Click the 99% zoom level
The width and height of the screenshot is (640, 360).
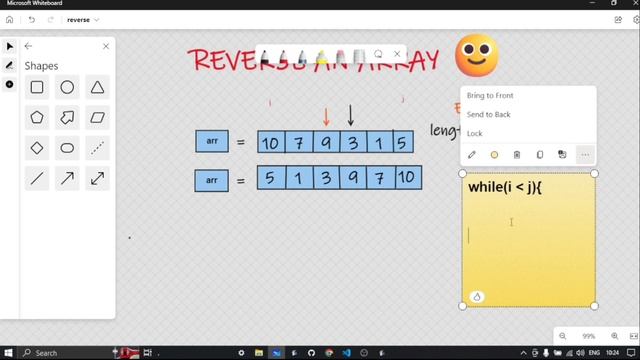click(x=588, y=336)
